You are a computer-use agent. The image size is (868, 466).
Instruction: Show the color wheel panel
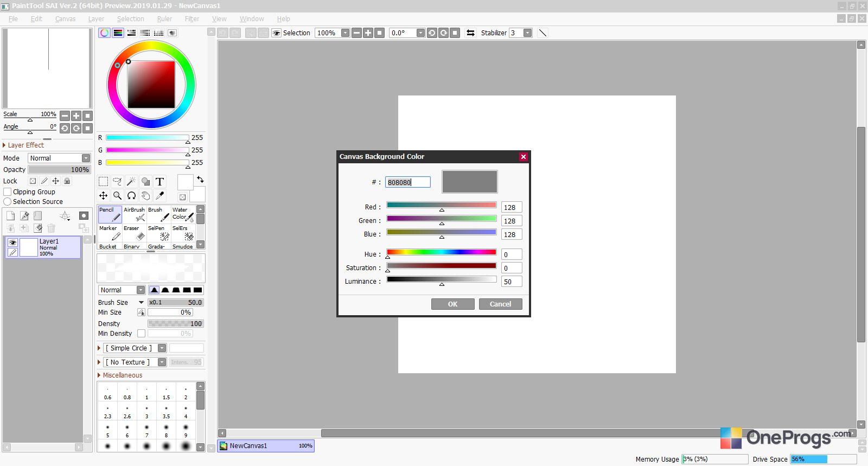[104, 33]
